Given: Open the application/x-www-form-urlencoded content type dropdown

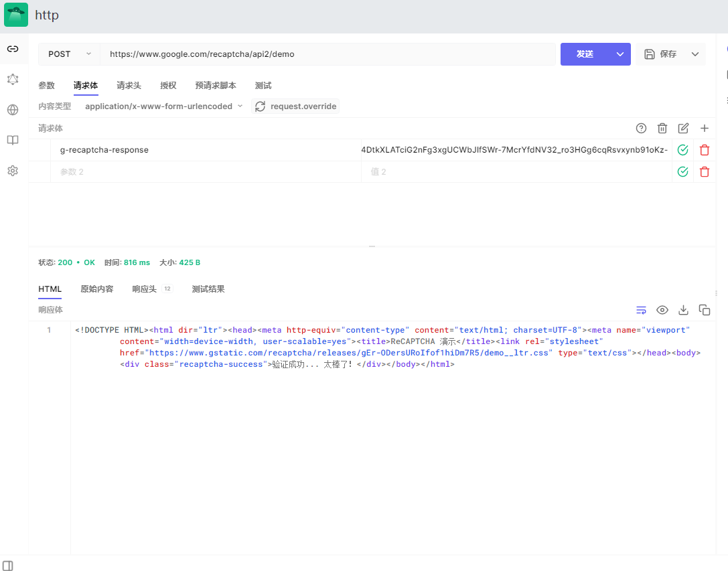Looking at the screenshot, I should [163, 106].
